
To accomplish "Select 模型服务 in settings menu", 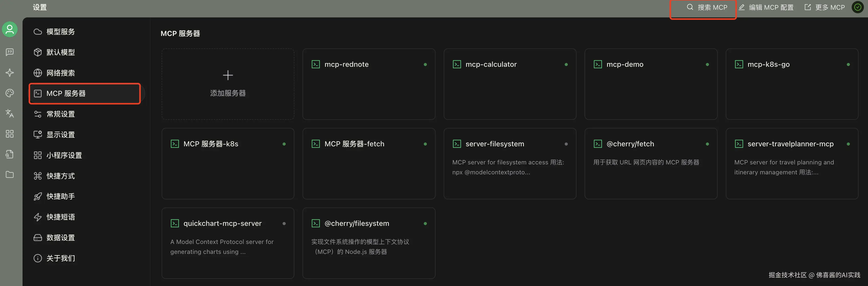I will click(x=61, y=32).
